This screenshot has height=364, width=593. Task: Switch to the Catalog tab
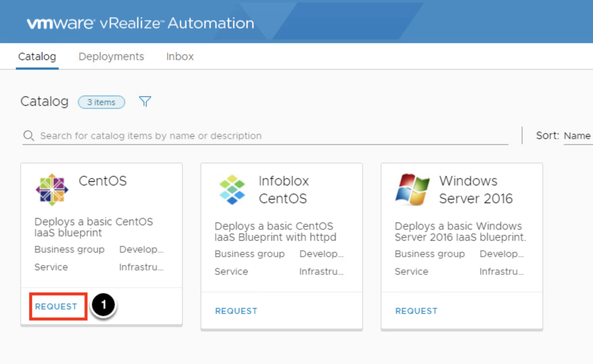pyautogui.click(x=37, y=56)
